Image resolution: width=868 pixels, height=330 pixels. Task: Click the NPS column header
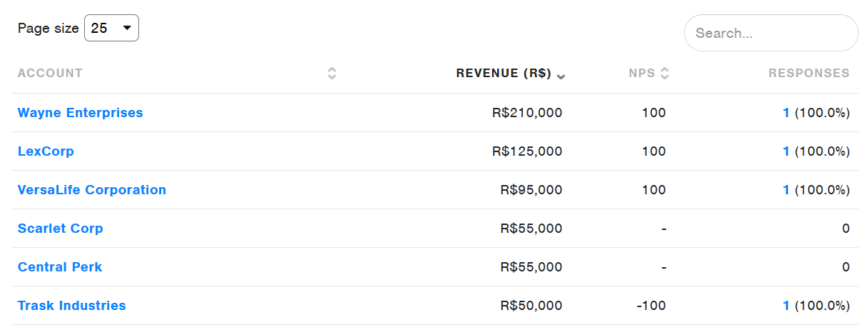coord(642,73)
